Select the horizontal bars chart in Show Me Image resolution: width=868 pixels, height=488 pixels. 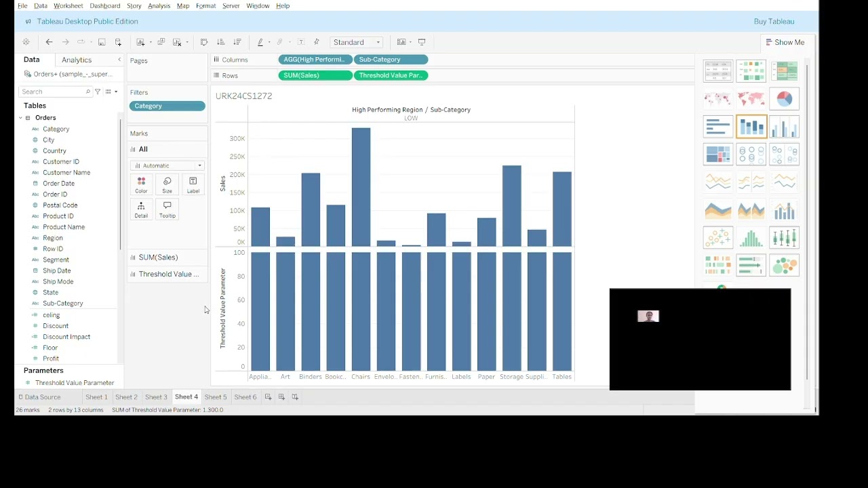coord(717,127)
